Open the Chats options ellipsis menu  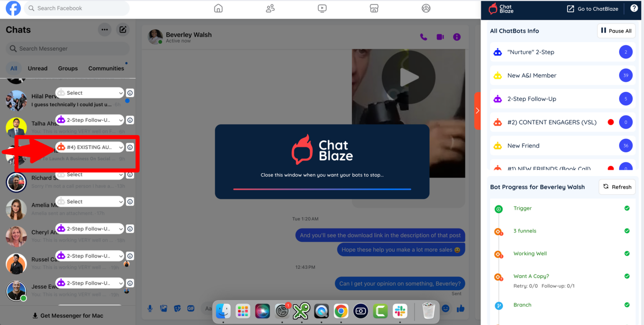(105, 30)
